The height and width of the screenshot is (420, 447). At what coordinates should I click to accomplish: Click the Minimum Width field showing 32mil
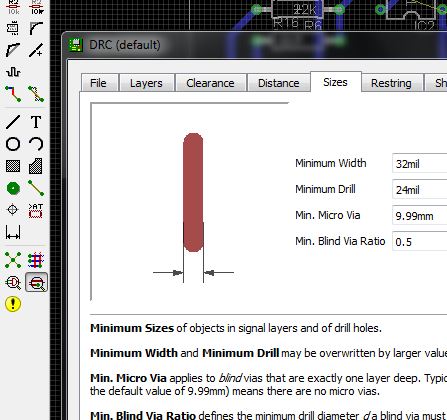[420, 163]
